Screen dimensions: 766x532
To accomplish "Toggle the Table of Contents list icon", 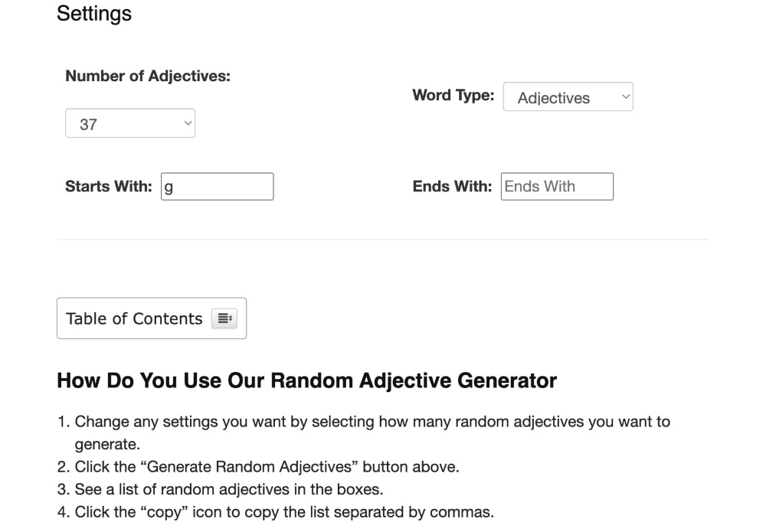I will (224, 318).
